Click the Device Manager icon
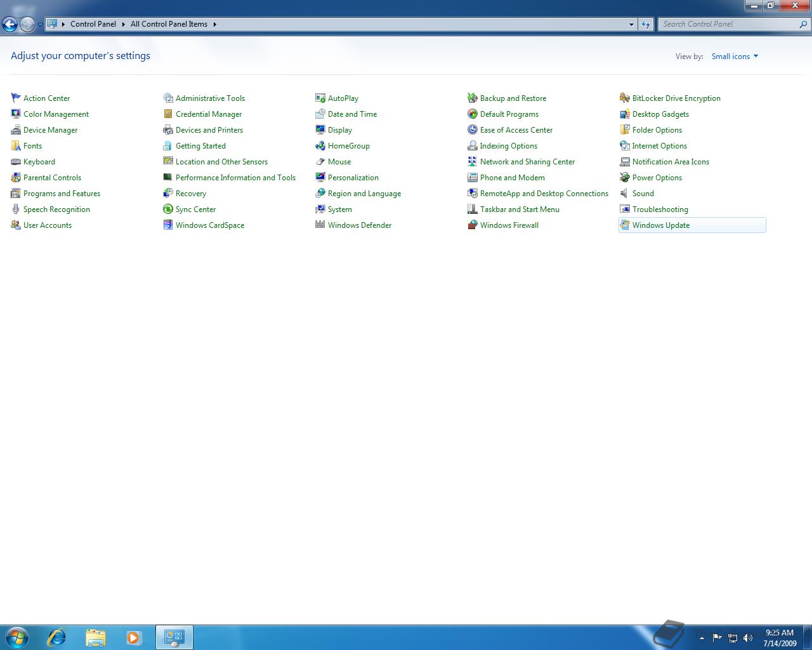Image resolution: width=812 pixels, height=650 pixels. pos(16,129)
